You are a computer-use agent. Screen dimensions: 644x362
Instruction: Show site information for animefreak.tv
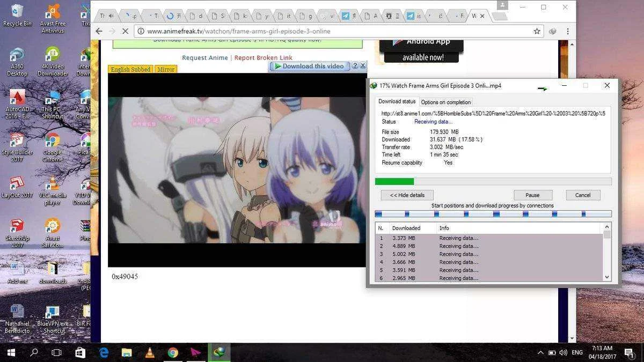pyautogui.click(x=141, y=31)
